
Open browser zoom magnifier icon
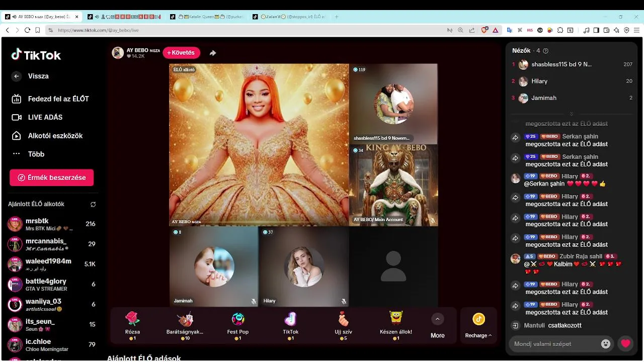[460, 30]
